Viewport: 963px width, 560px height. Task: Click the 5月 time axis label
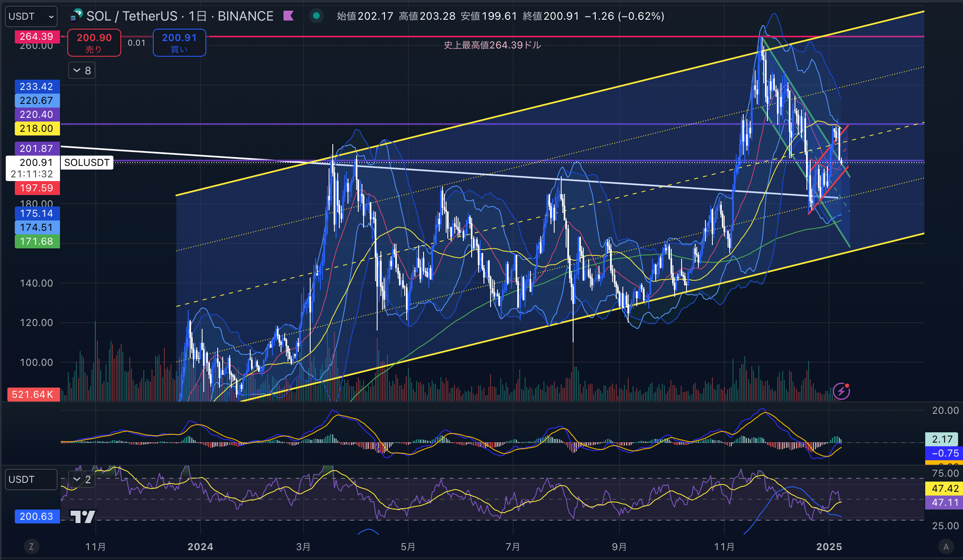[408, 547]
